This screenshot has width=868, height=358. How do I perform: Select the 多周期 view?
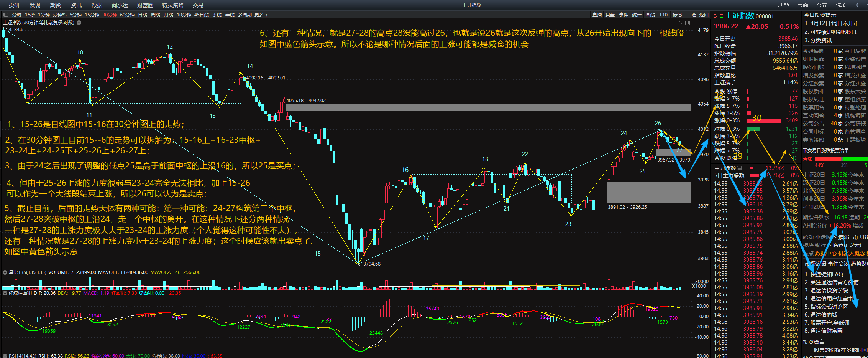[x=245, y=15]
